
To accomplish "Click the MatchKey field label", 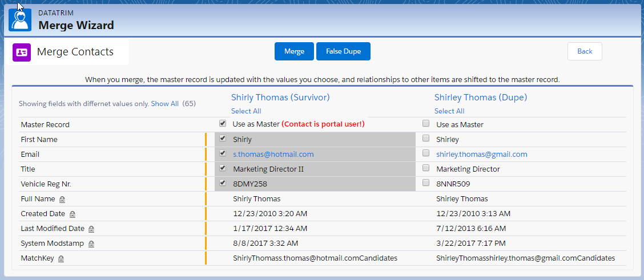I will [x=37, y=258].
